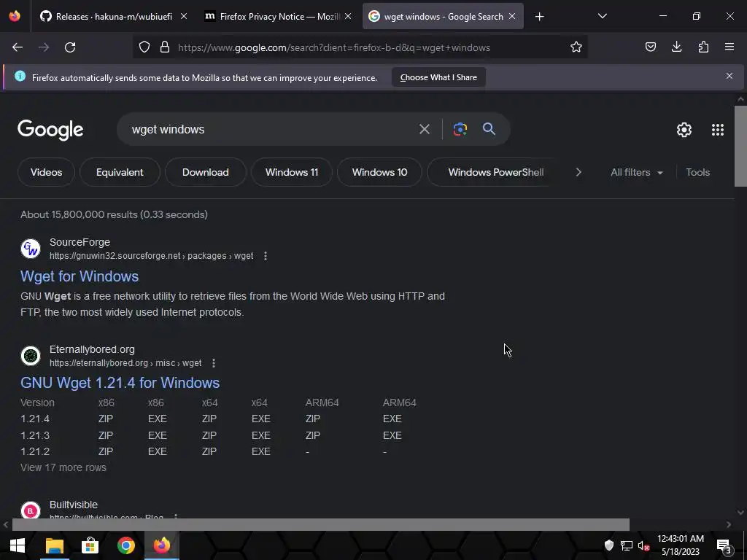
Task: Open the notification center icon
Action: [724, 546]
